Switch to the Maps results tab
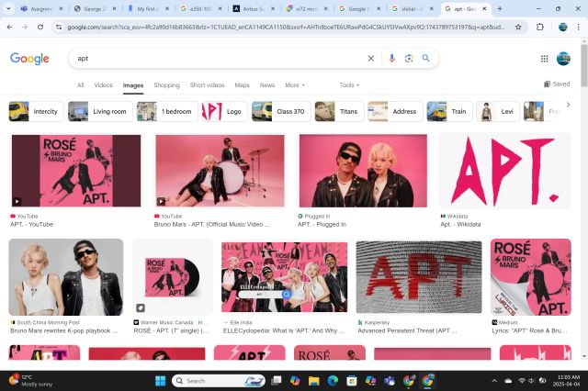This screenshot has width=588, height=391. [x=242, y=85]
